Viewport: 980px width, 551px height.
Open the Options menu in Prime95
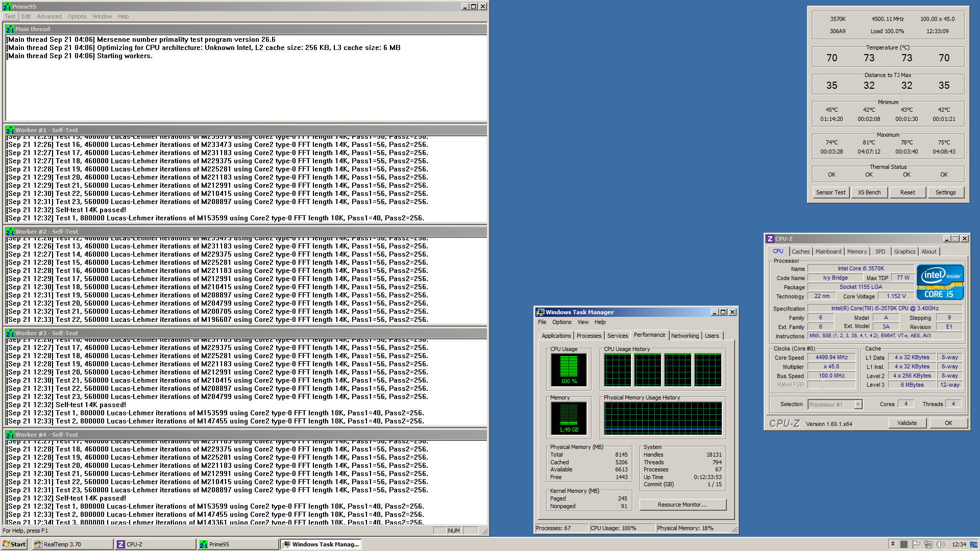click(77, 16)
